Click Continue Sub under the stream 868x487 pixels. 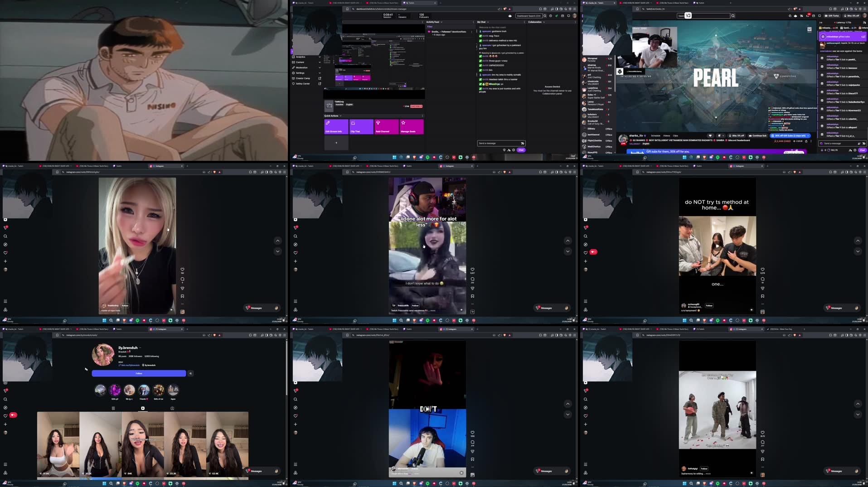point(757,135)
